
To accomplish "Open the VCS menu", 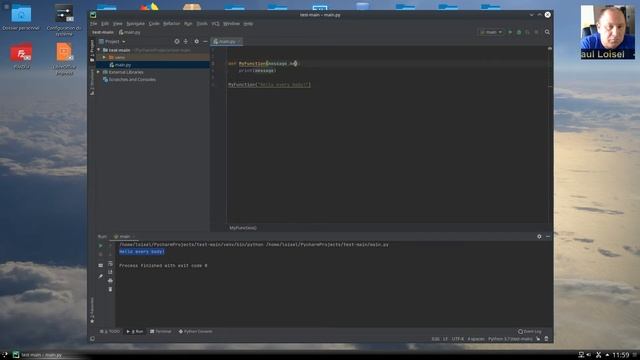I will pyautogui.click(x=216, y=24).
